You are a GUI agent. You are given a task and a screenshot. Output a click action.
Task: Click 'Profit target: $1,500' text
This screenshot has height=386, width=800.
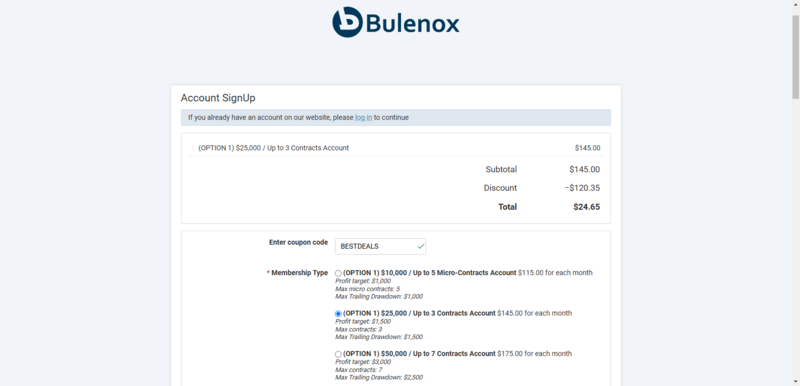pos(363,322)
